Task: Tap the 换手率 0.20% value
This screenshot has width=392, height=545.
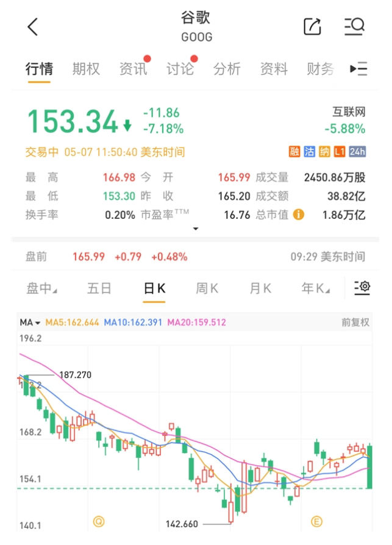Action: click(120, 215)
